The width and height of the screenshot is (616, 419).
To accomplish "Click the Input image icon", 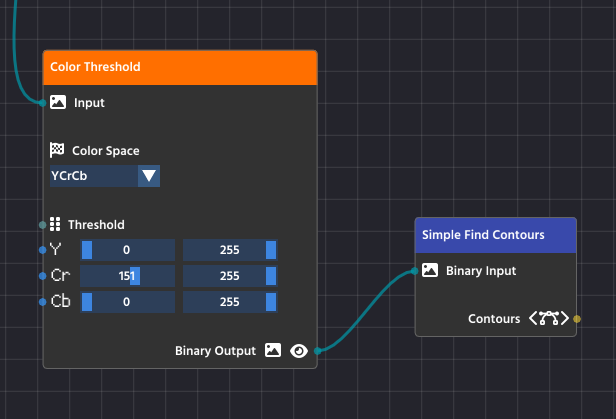I will click(58, 102).
